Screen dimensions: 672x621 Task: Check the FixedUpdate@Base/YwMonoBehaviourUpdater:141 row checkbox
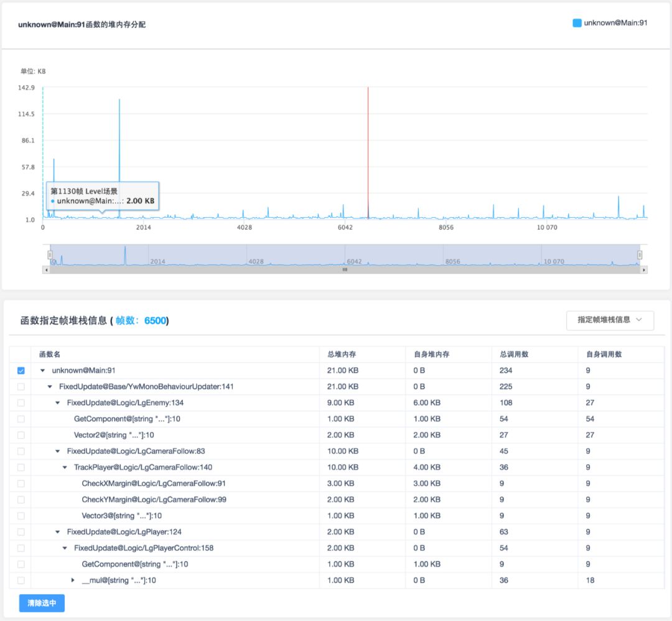(x=21, y=387)
